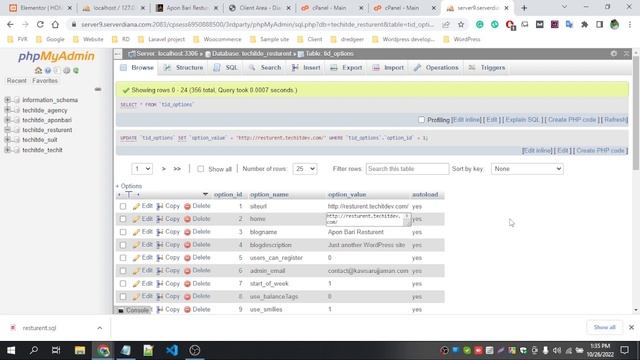The image size is (640, 360).
Task: Open the Import tab
Action: pyautogui.click(x=388, y=68)
